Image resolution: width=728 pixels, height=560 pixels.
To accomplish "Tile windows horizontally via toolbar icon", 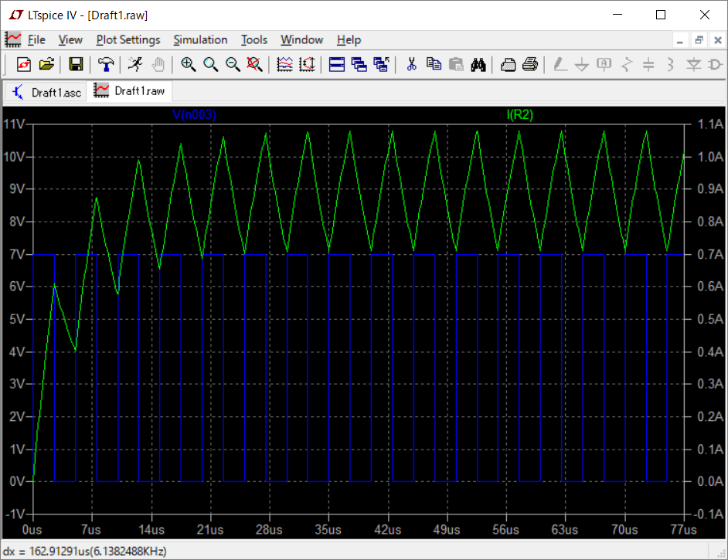I will (x=337, y=64).
